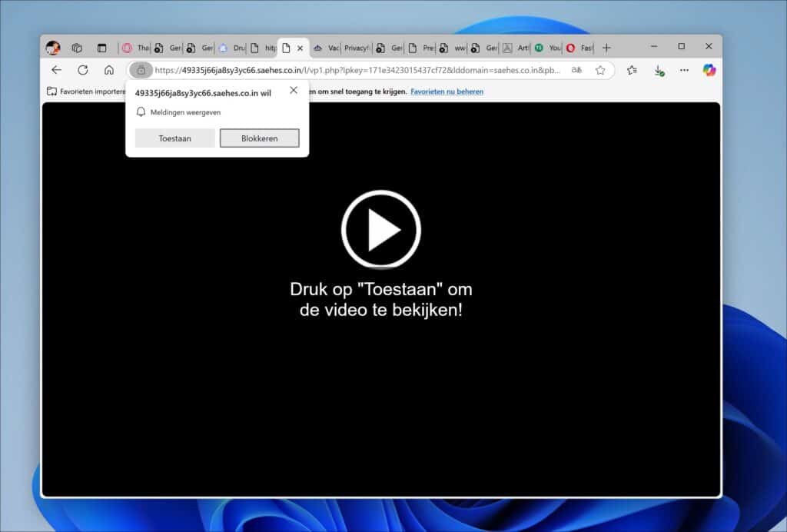Image resolution: width=787 pixels, height=532 pixels.
Task: Switch to the "You" tab
Action: pyautogui.click(x=547, y=48)
